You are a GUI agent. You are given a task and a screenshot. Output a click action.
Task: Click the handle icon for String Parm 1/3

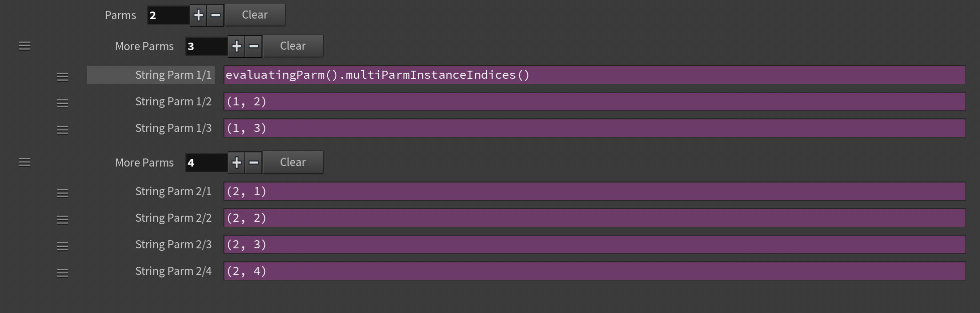tap(63, 130)
